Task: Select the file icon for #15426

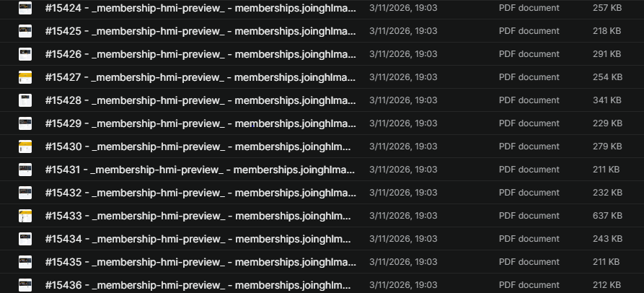Action: [25, 54]
